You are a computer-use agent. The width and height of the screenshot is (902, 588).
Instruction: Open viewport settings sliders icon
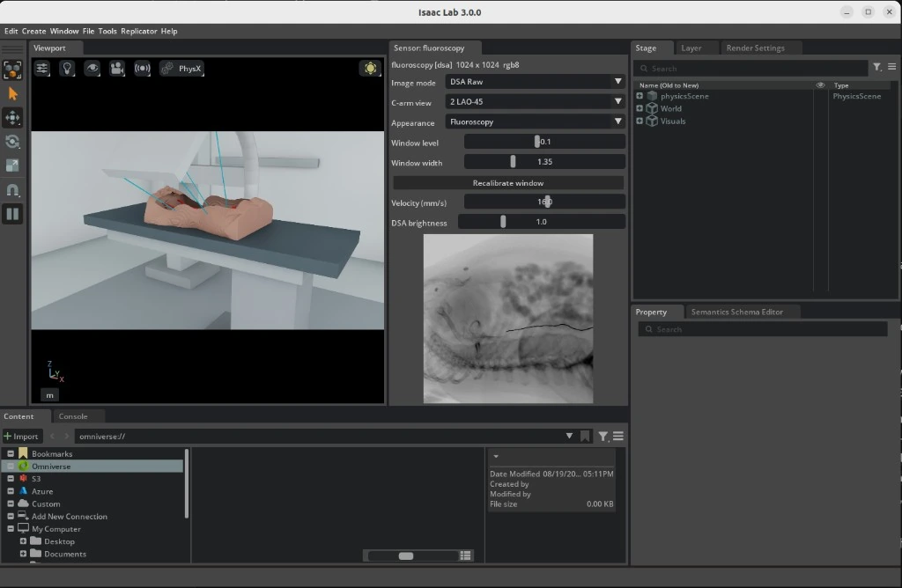42,69
